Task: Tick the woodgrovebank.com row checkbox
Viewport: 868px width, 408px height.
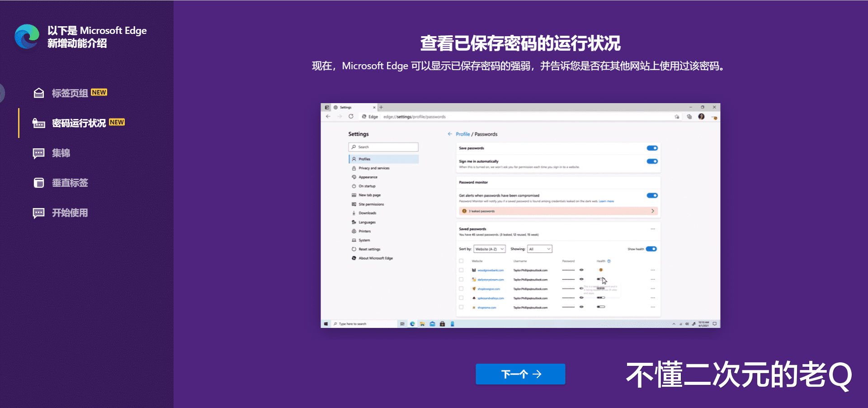Action: pos(461,270)
